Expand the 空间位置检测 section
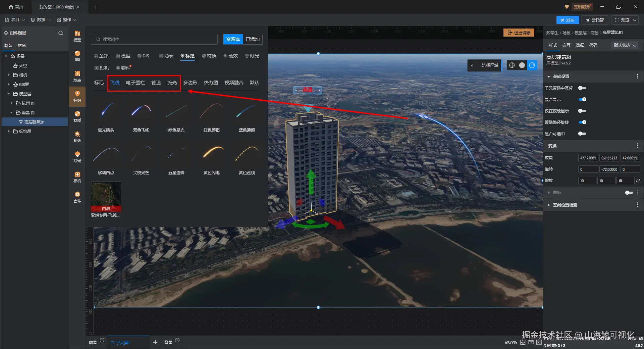The width and height of the screenshot is (644, 349). pos(549,205)
